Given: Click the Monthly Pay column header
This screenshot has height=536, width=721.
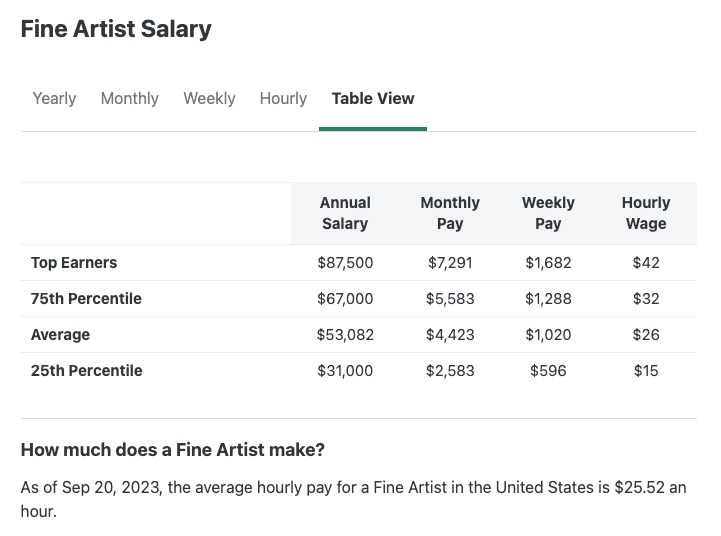Looking at the screenshot, I should point(450,213).
